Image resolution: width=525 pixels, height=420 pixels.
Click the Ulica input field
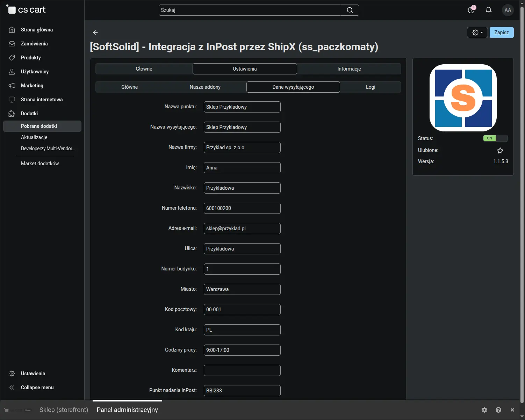pos(242,249)
